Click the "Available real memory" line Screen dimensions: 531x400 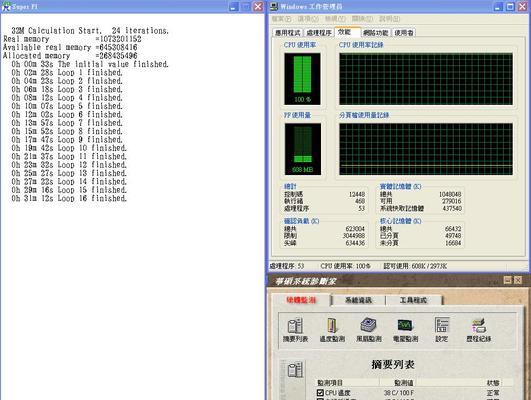point(70,47)
